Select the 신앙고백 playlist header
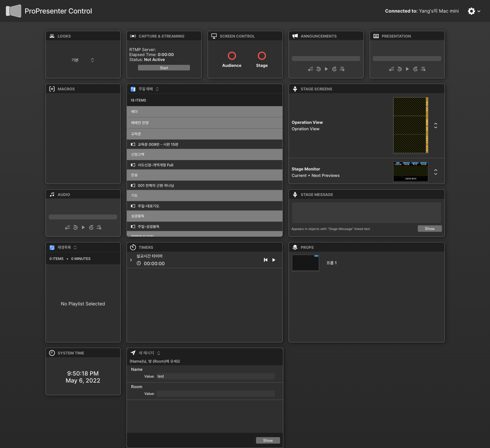 205,154
